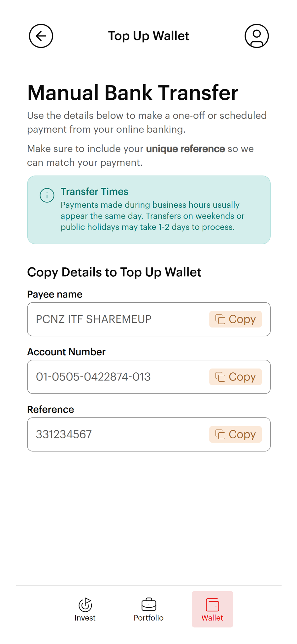Click the Reference field

click(x=99, y=434)
